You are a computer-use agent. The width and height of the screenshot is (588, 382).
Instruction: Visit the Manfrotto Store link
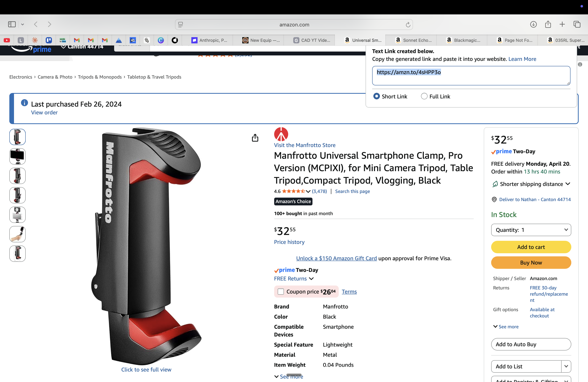[305, 145]
